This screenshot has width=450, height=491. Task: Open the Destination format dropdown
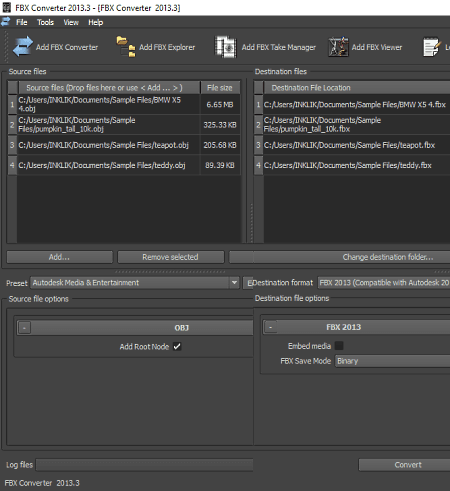pyautogui.click(x=383, y=283)
